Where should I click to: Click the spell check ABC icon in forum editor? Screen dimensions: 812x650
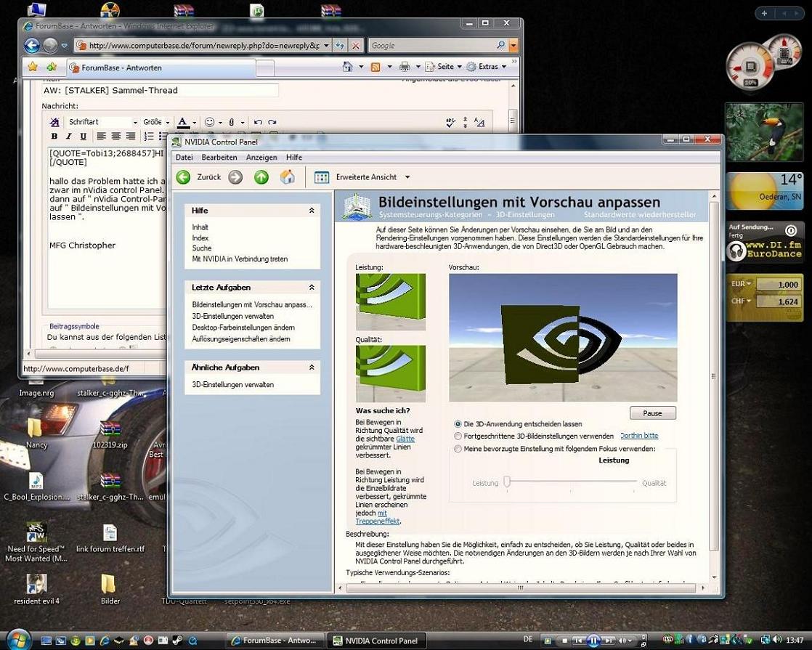click(x=450, y=123)
